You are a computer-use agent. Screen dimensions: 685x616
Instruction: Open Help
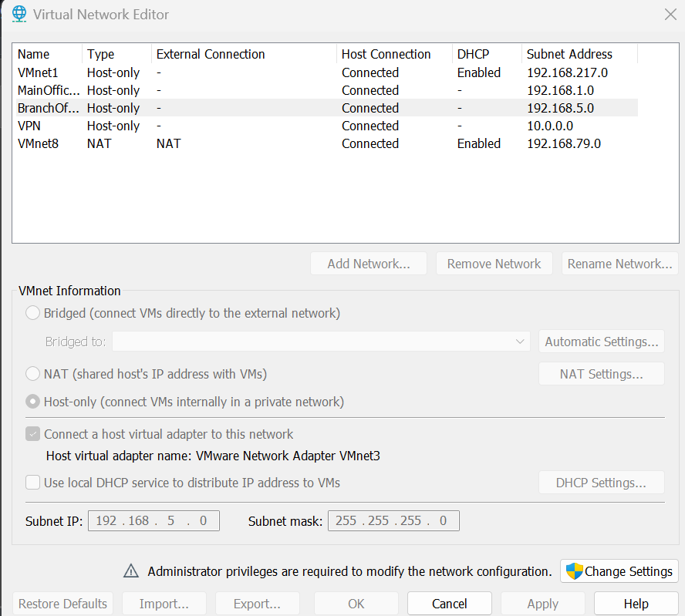[x=636, y=604]
